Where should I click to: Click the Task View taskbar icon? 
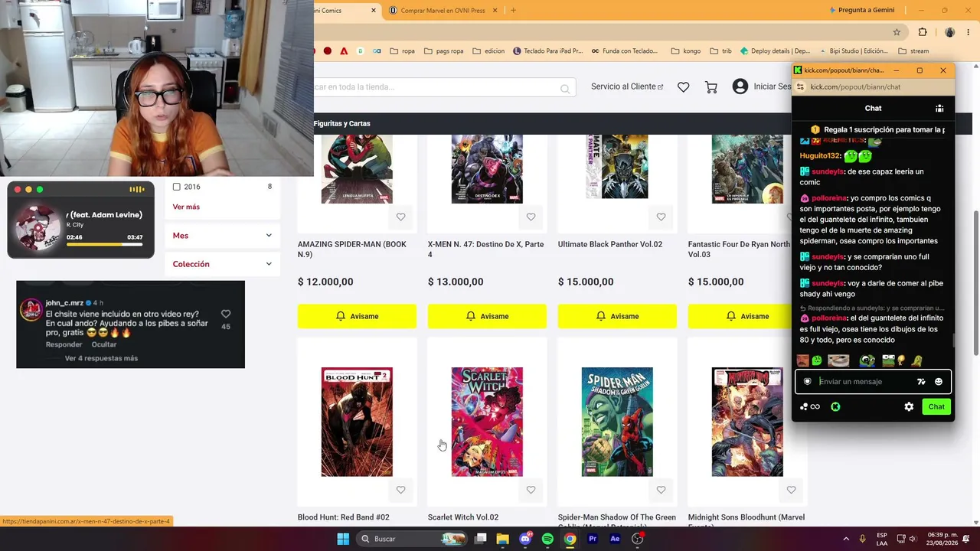click(480, 539)
